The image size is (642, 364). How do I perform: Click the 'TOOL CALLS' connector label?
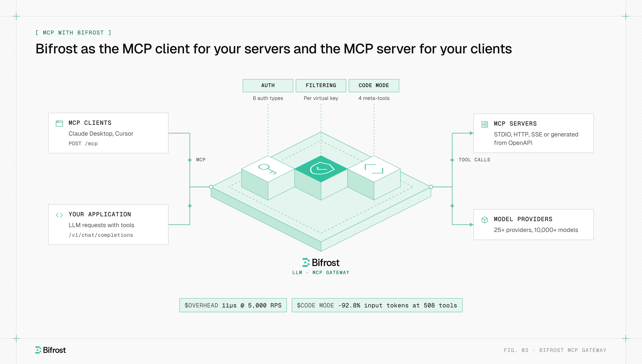pos(474,160)
